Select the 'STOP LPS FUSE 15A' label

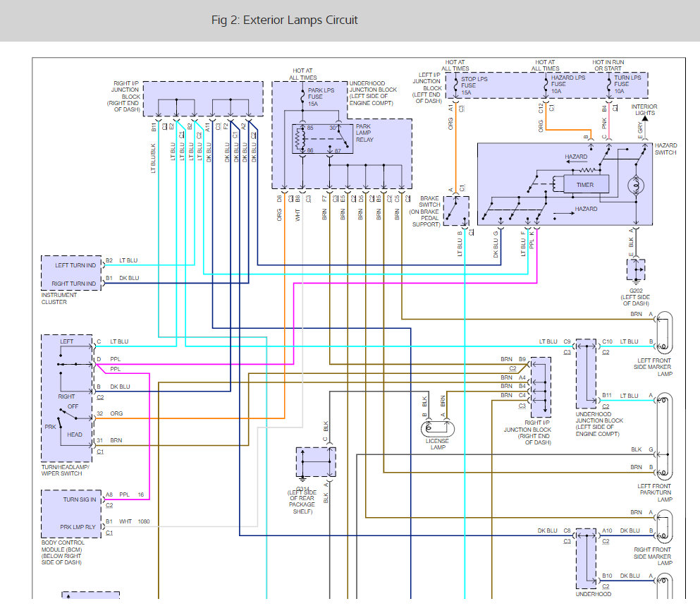pyautogui.click(x=474, y=86)
